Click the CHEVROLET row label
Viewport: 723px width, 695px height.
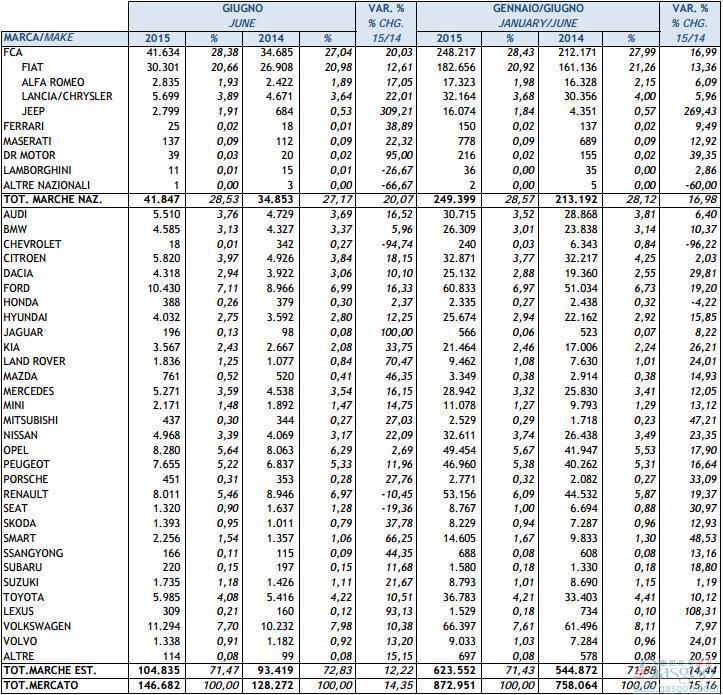(x=32, y=244)
